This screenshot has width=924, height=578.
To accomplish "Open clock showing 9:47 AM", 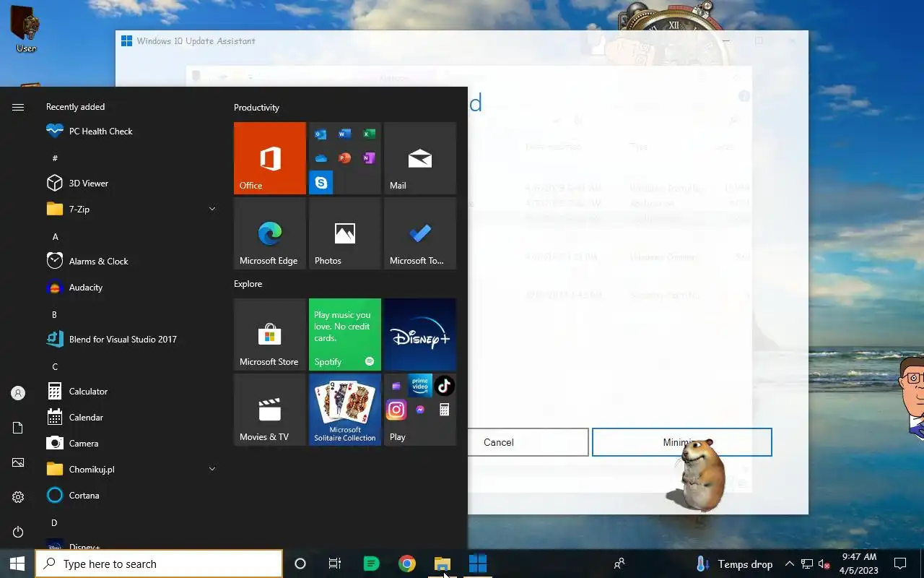I will pyautogui.click(x=859, y=564).
